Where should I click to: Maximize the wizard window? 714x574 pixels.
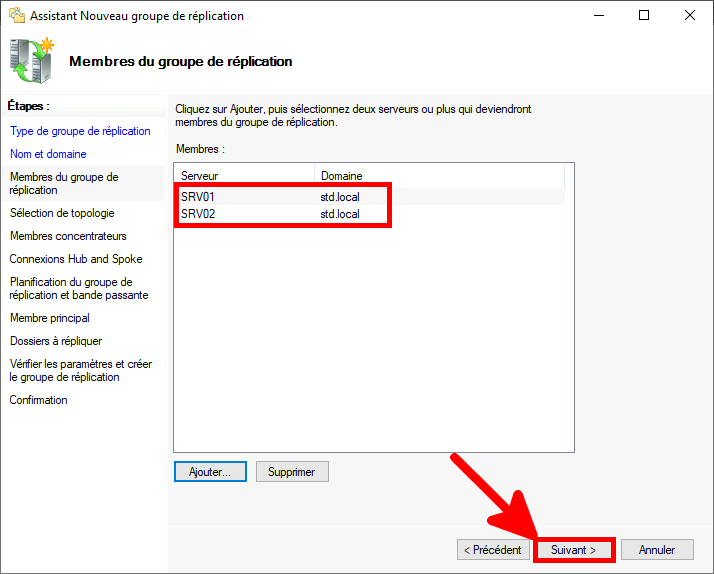pos(644,16)
